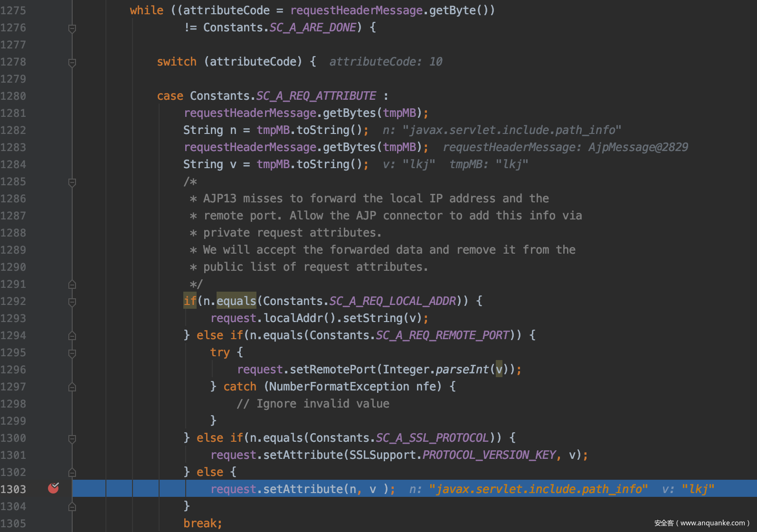Screen dimensions: 757x532
Task: Click the inline hint attributeCode: 10
Action: pyautogui.click(x=386, y=62)
